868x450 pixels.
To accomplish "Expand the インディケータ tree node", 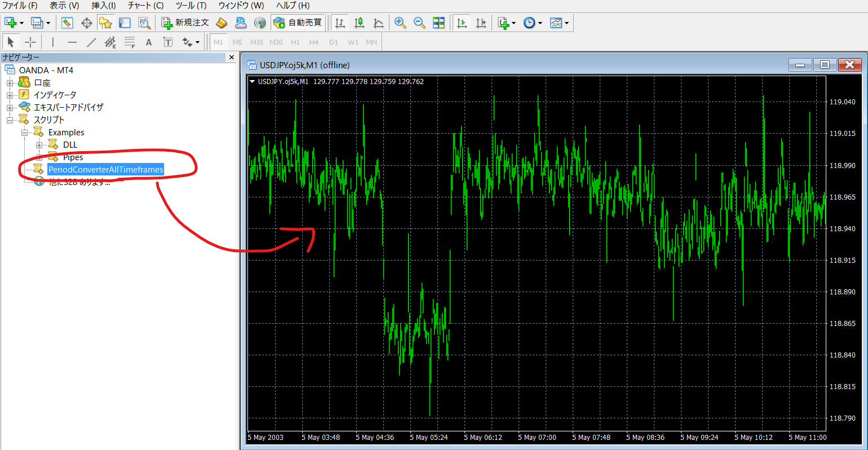I will point(10,95).
